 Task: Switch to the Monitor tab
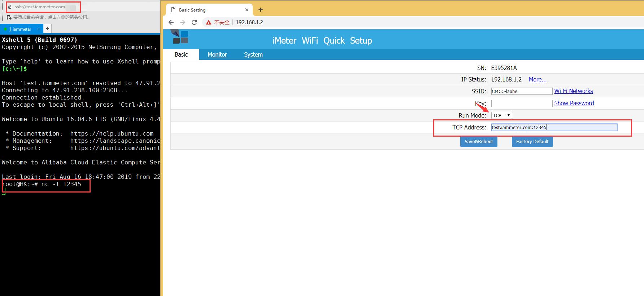pos(217,54)
